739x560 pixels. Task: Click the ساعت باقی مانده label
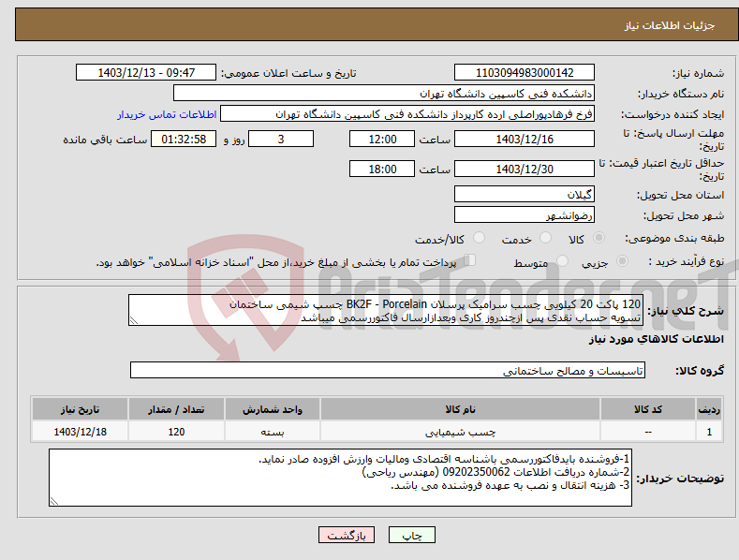tap(105, 140)
